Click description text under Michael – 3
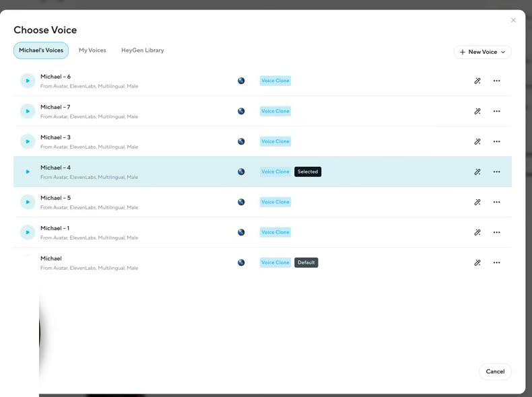 pos(90,147)
